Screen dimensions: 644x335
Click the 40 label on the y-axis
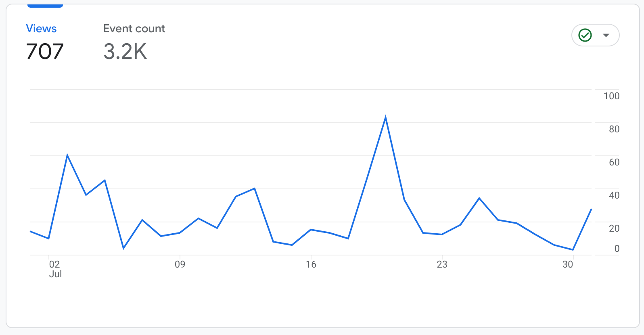point(614,195)
